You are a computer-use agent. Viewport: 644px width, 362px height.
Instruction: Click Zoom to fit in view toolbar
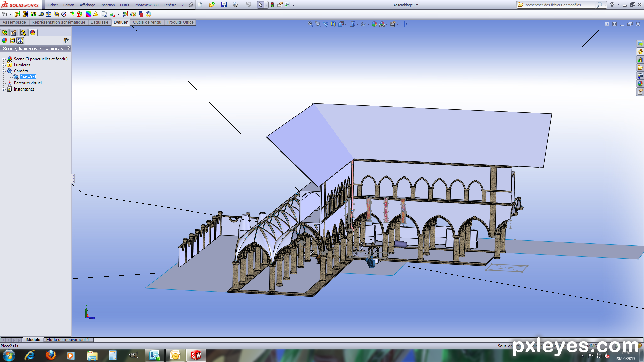click(310, 24)
